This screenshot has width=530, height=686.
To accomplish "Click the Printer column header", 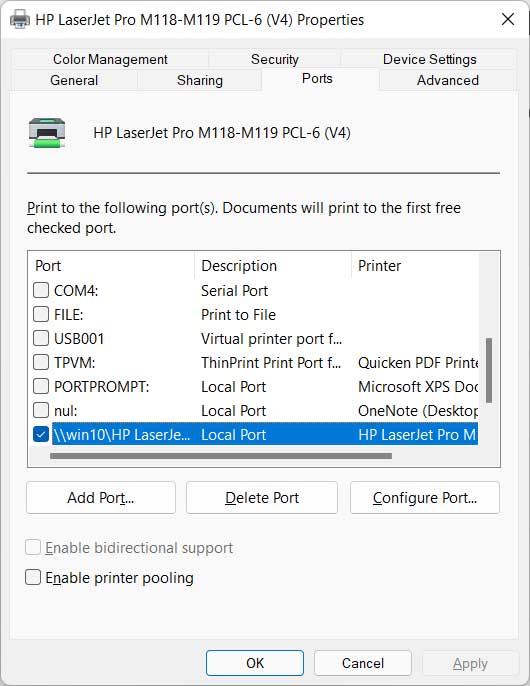I will tap(414, 266).
